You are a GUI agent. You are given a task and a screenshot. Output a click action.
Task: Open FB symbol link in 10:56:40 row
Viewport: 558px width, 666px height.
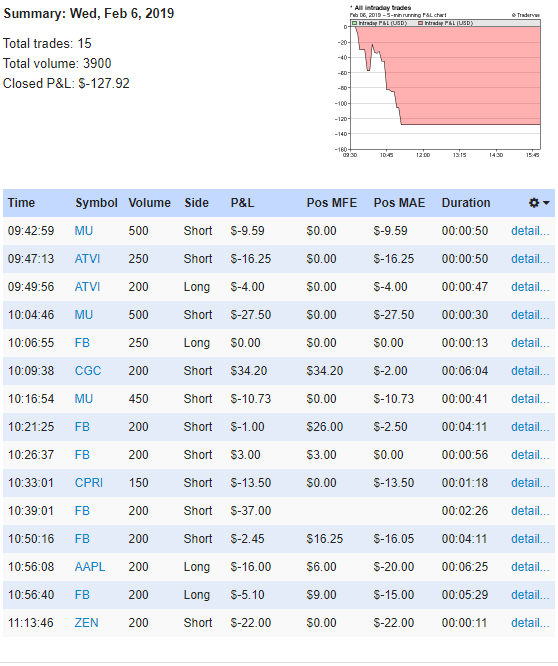(82, 595)
